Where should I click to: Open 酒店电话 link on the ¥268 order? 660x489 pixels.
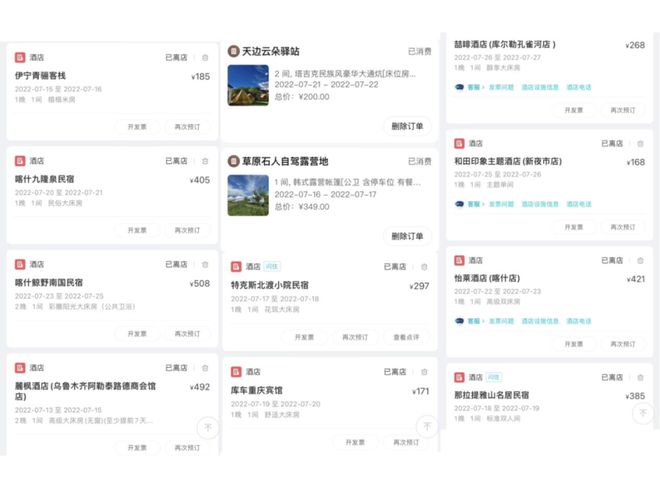click(x=579, y=87)
